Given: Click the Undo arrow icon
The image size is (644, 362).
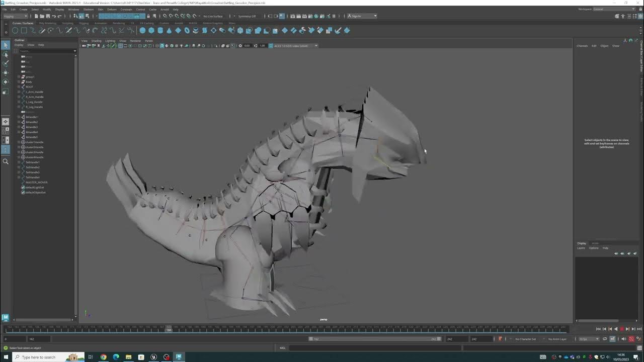Looking at the screenshot, I should (53, 16).
